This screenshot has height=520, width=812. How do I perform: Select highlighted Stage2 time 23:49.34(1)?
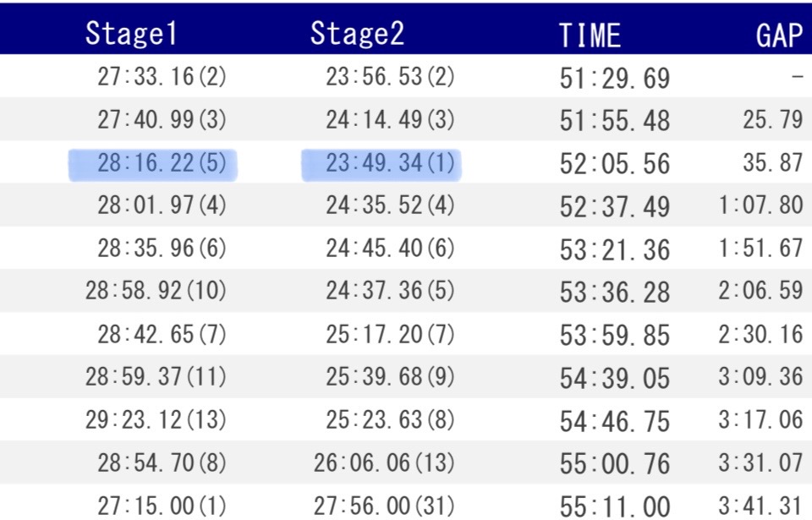(x=390, y=163)
